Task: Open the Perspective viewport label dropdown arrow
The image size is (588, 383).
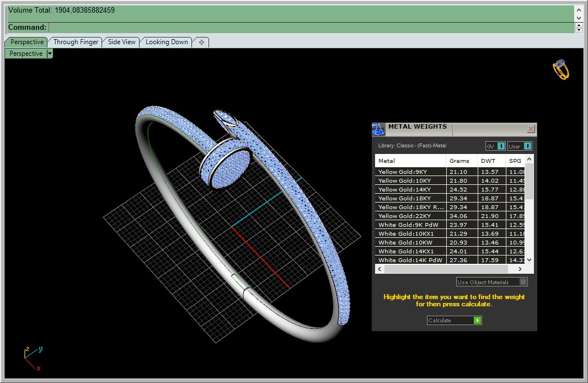Action: click(50, 54)
